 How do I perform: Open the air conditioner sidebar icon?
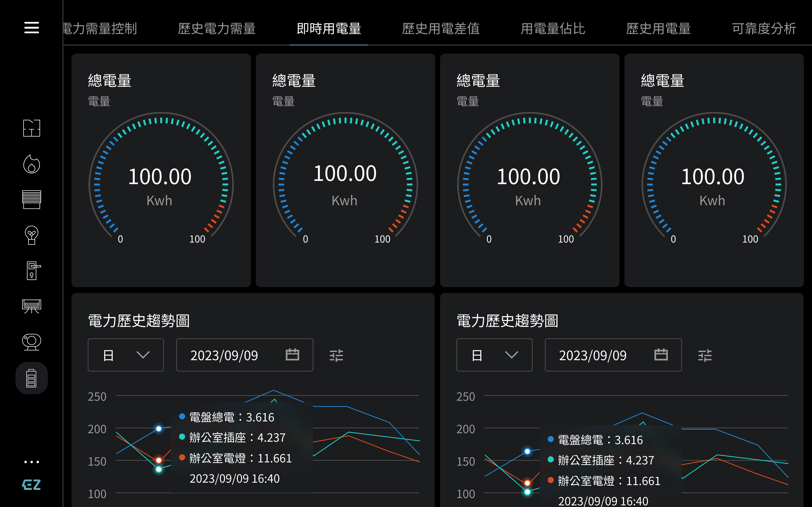click(31, 306)
